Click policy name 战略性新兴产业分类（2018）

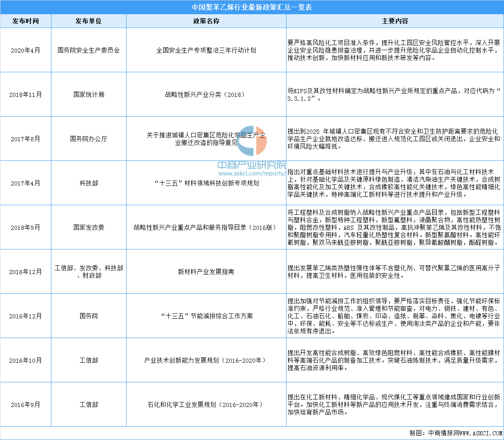(206, 94)
